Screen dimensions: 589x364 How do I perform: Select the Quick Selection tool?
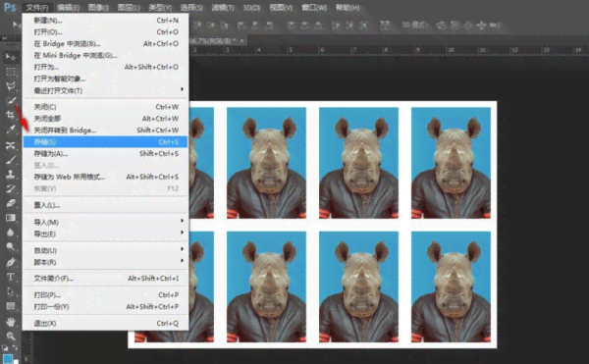(10, 101)
